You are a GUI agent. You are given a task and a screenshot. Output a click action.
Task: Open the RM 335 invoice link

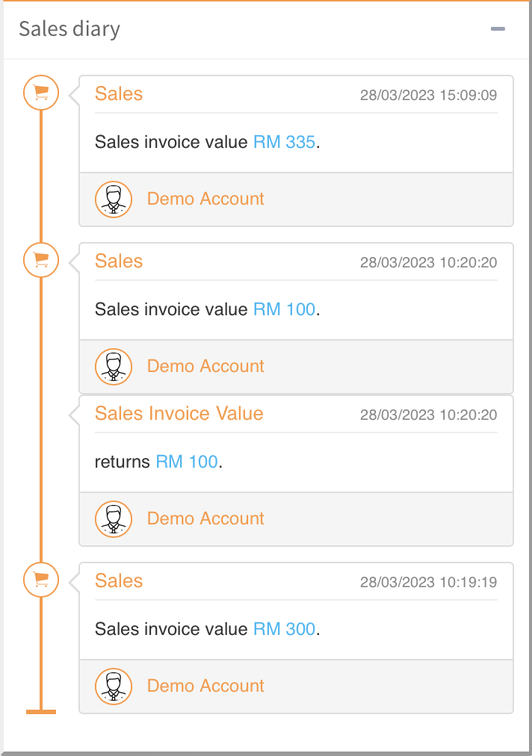coord(285,142)
